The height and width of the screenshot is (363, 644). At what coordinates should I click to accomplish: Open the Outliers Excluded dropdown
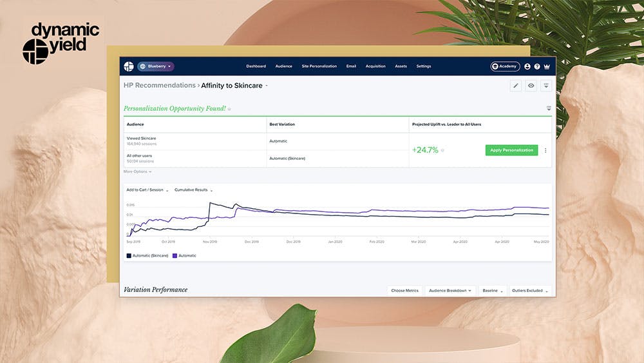coord(530,291)
